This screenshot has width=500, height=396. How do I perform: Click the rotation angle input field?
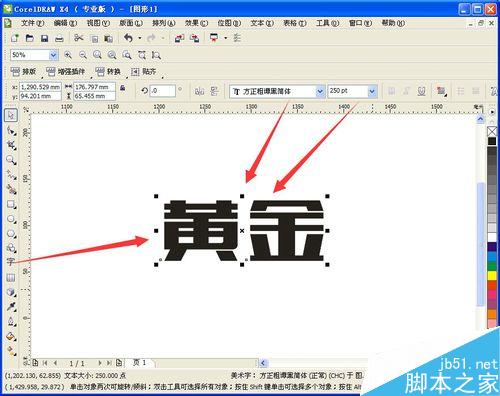(162, 91)
